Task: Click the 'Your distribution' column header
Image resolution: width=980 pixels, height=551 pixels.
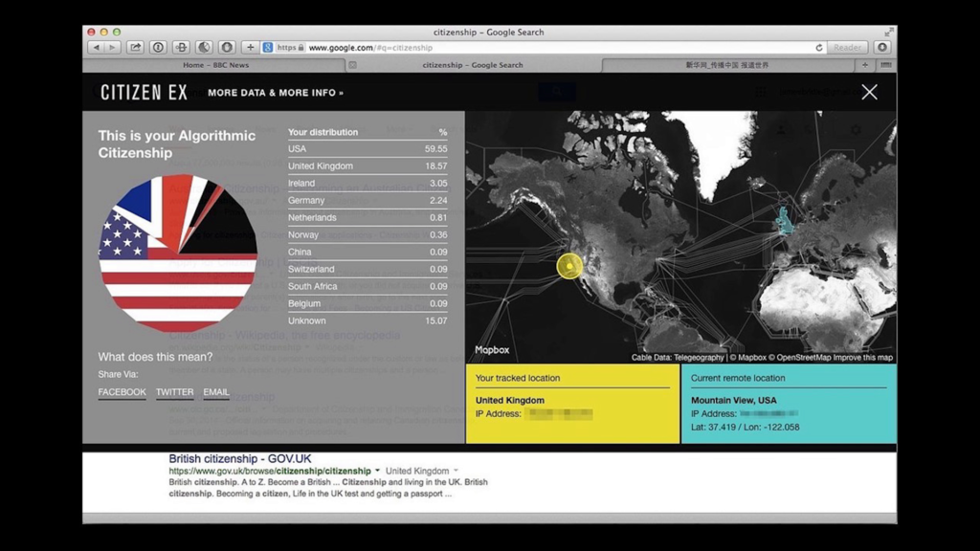Action: (323, 132)
